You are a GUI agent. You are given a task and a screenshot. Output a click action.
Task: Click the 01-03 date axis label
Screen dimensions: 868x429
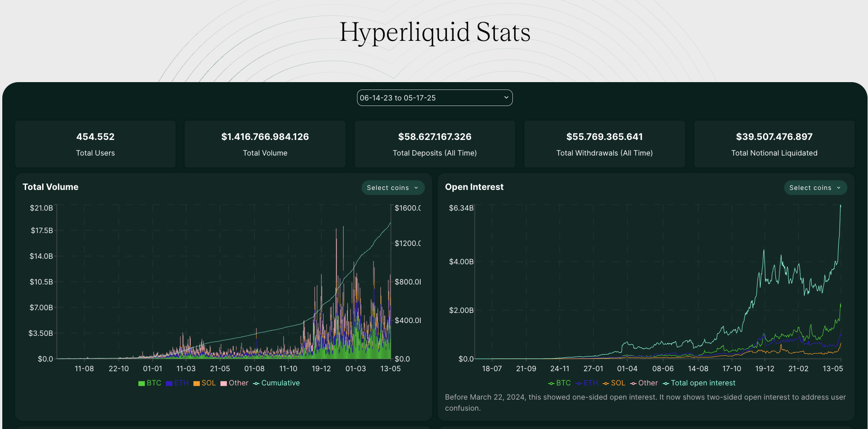[356, 369]
